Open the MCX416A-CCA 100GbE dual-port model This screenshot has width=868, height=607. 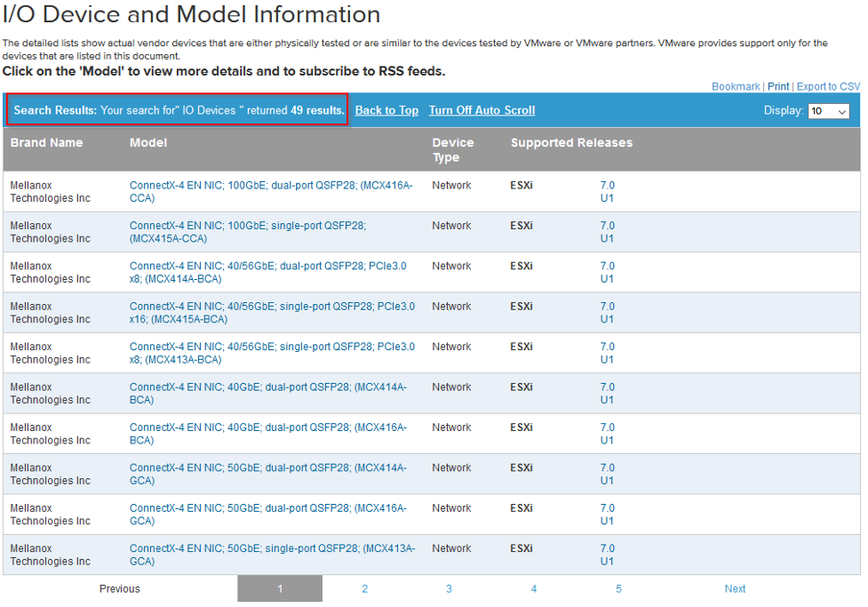click(271, 192)
